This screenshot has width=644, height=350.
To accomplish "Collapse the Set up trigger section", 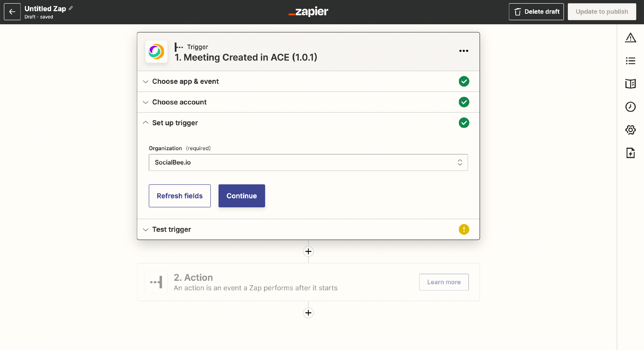I will pyautogui.click(x=175, y=123).
